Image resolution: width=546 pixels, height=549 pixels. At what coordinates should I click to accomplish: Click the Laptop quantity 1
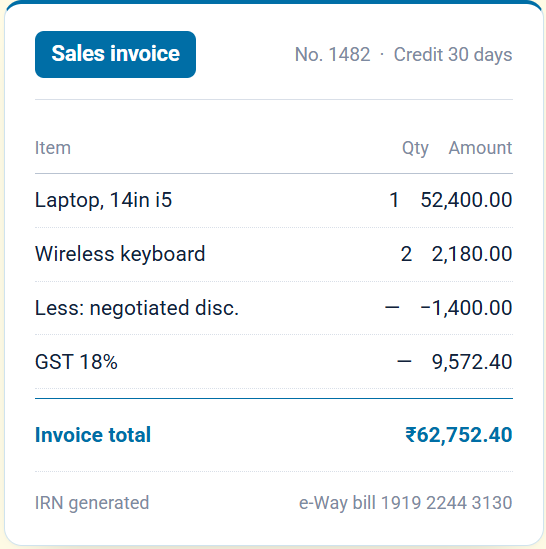coord(394,200)
